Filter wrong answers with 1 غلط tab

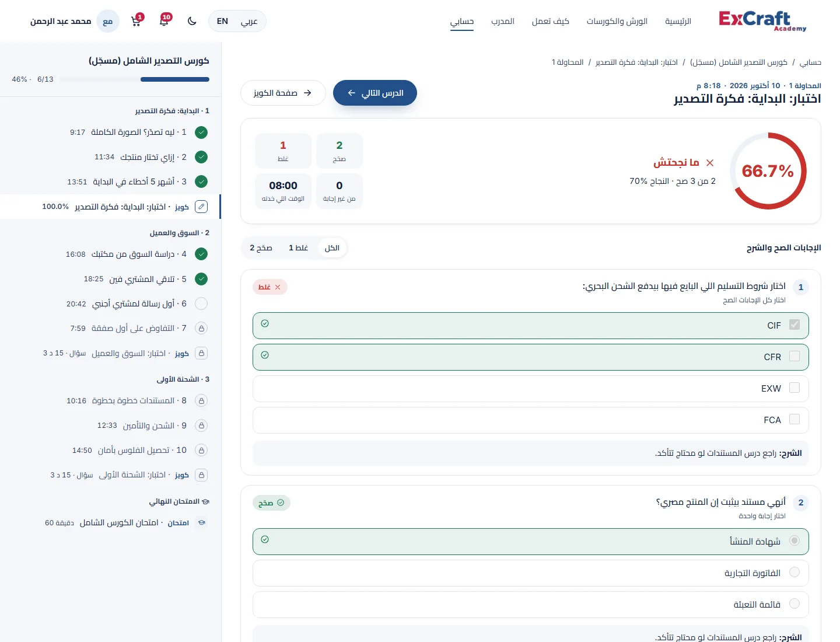(298, 248)
